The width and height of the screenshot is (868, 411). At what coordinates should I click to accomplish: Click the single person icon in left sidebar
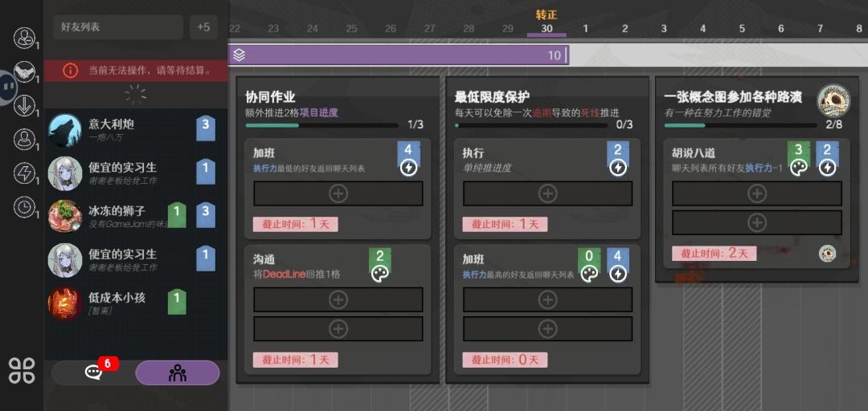[x=24, y=140]
